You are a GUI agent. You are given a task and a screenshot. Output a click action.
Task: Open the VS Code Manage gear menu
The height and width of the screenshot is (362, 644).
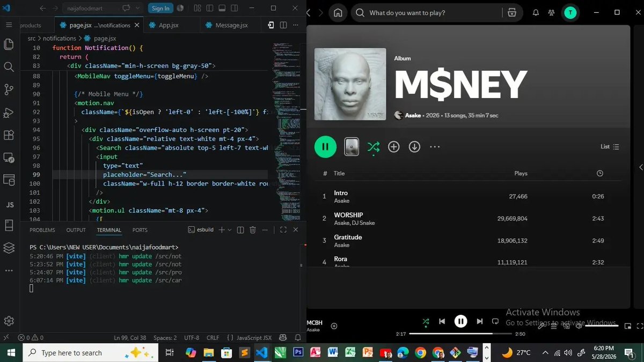(9, 321)
